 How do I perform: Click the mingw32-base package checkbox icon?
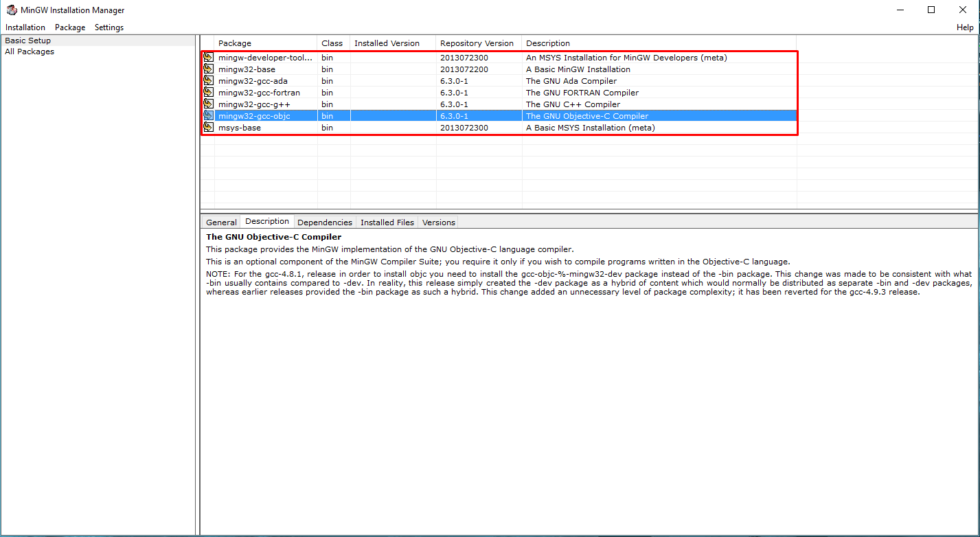[208, 69]
